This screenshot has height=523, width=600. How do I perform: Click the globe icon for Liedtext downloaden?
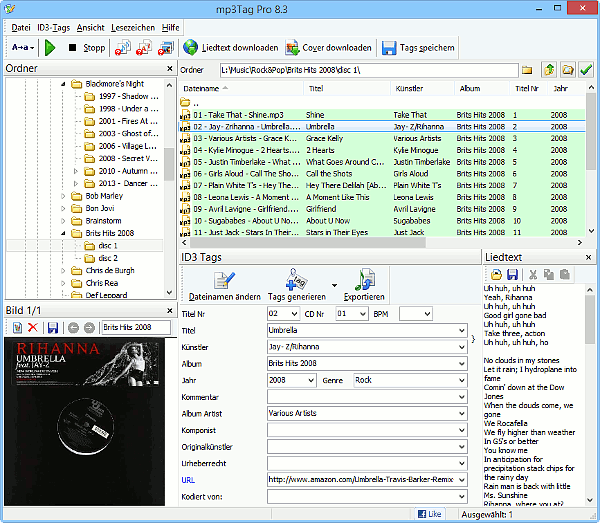[x=190, y=48]
